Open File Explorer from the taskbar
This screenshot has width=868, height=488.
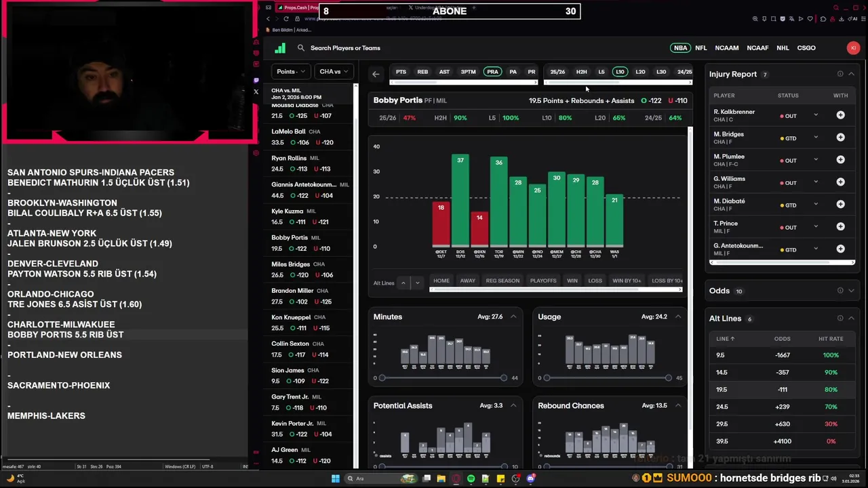(441, 479)
